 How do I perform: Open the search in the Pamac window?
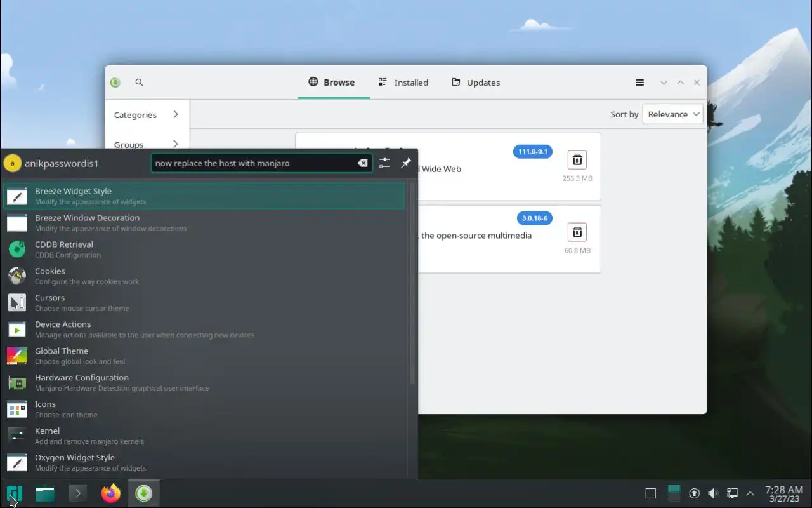140,83
